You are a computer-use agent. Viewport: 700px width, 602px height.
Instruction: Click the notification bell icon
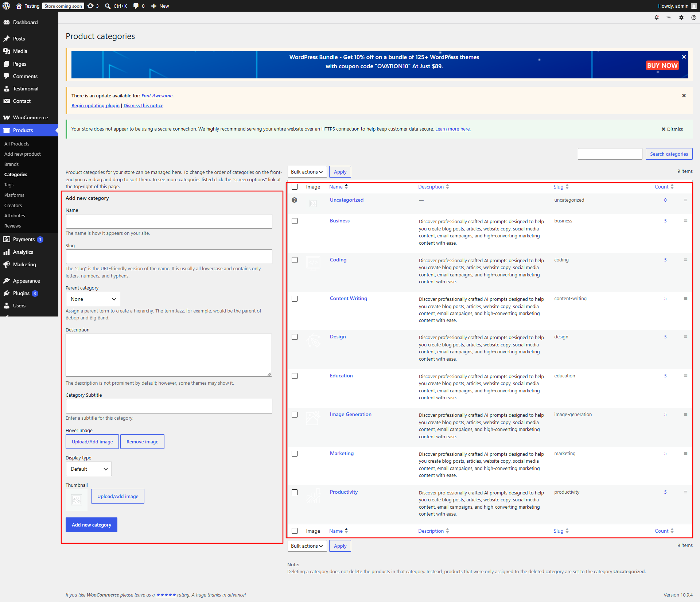coord(657,18)
